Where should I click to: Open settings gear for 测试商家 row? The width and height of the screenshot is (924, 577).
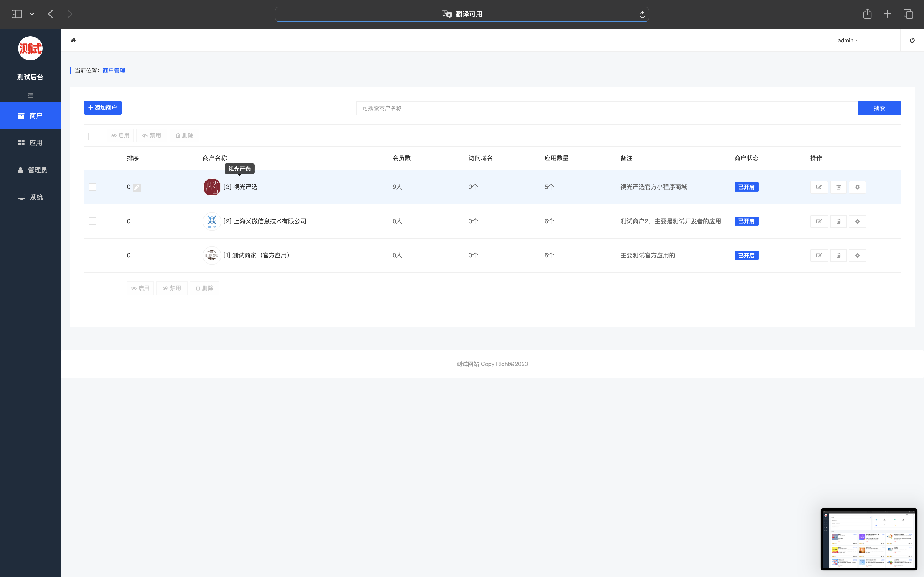point(857,255)
